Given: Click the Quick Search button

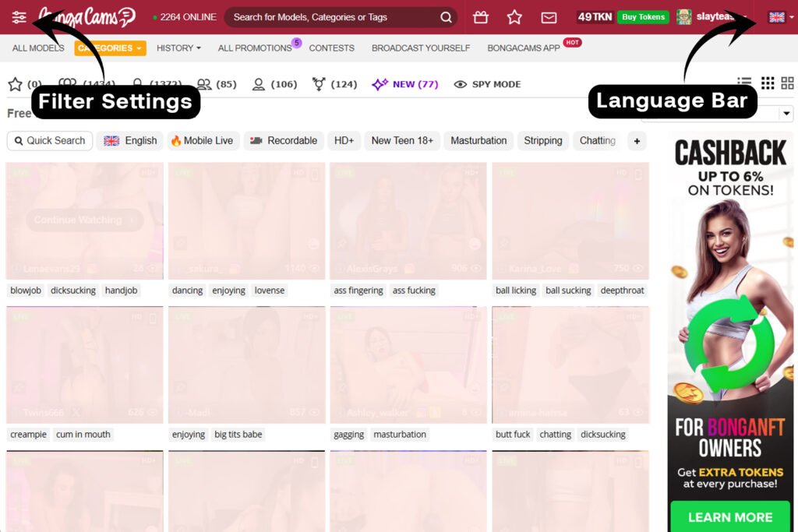Looking at the screenshot, I should tap(50, 141).
